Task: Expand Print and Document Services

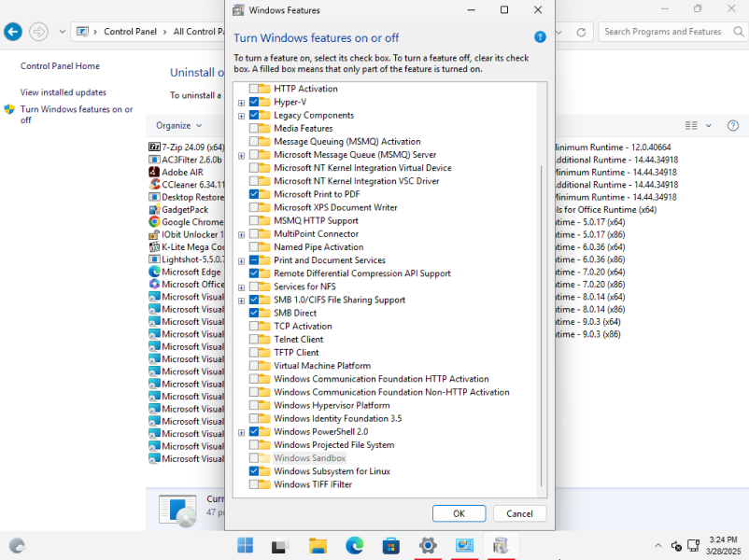Action: tap(241, 261)
